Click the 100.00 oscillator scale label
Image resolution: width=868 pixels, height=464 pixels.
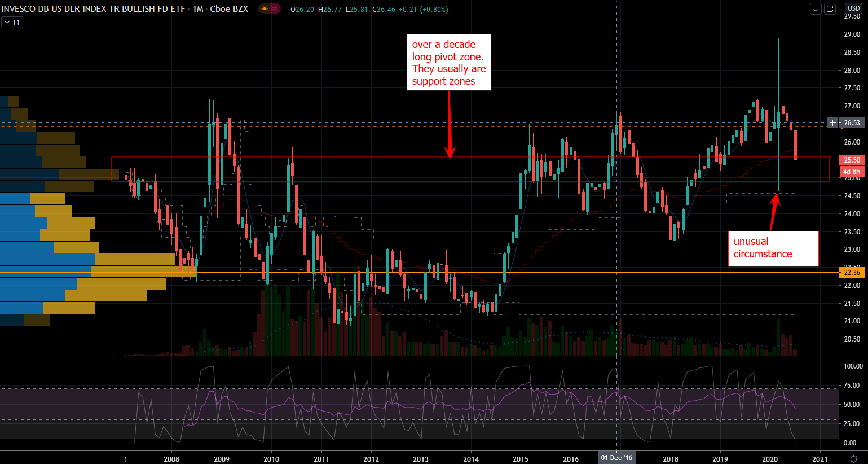853,366
